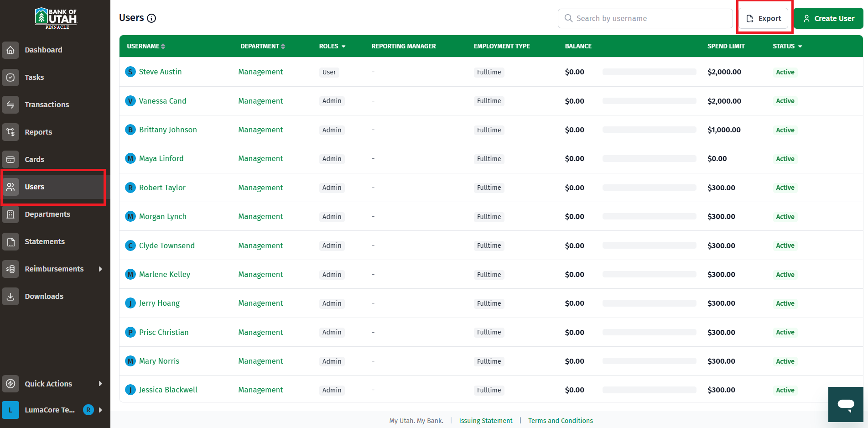The image size is (868, 428).
Task: Open the Departments page
Action: point(47,214)
